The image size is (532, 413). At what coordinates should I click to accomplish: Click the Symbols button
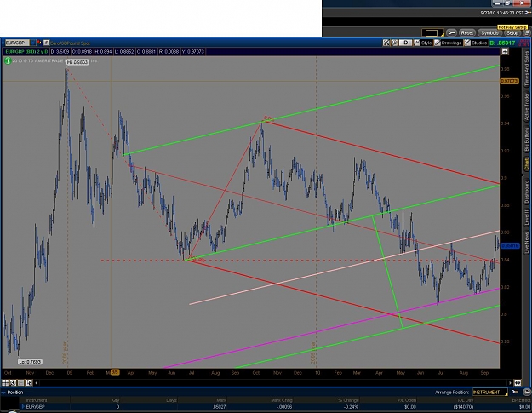[489, 33]
